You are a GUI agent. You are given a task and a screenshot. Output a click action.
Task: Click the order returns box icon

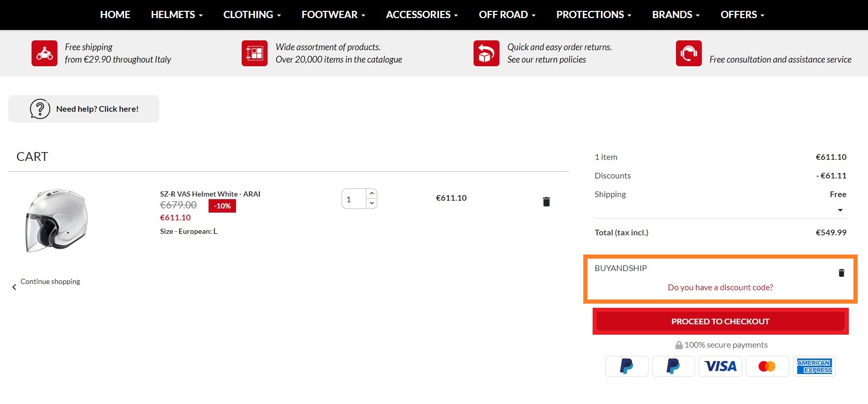[x=486, y=53]
